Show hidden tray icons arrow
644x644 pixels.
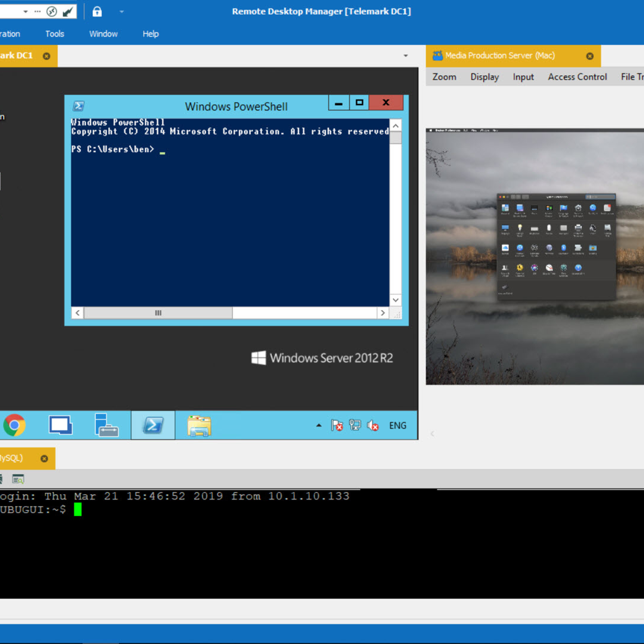coord(319,425)
